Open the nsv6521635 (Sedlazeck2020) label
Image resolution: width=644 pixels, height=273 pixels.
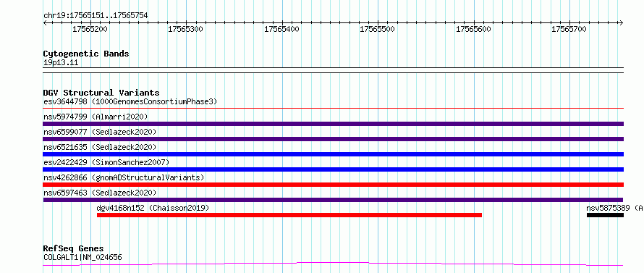pos(100,147)
